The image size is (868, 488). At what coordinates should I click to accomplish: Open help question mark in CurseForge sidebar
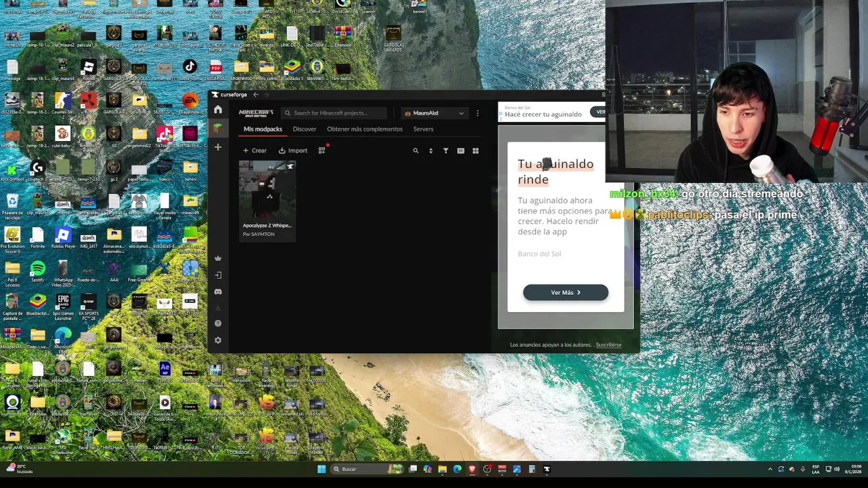[x=218, y=323]
